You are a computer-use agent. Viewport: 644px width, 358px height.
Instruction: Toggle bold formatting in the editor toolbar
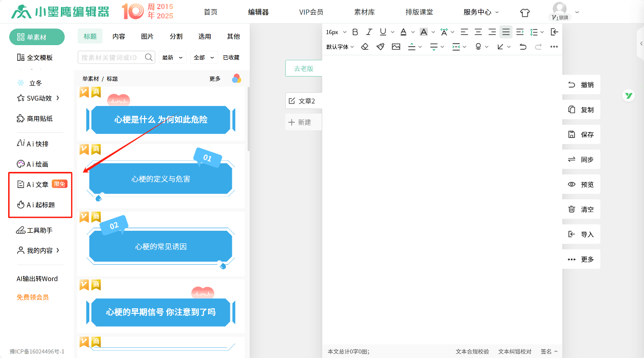[x=355, y=32]
